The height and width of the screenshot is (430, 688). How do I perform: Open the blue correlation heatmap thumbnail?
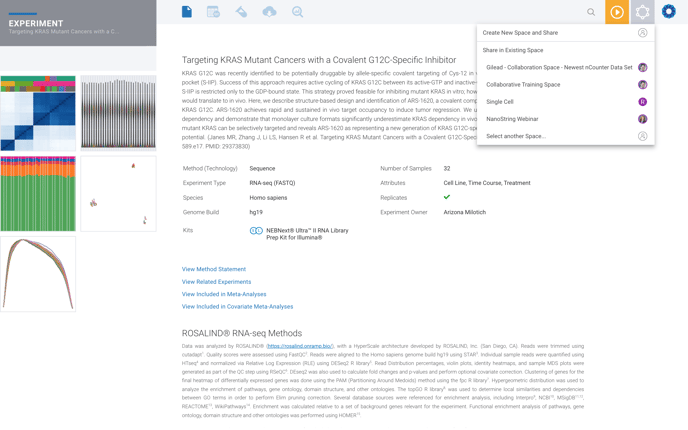[38, 113]
